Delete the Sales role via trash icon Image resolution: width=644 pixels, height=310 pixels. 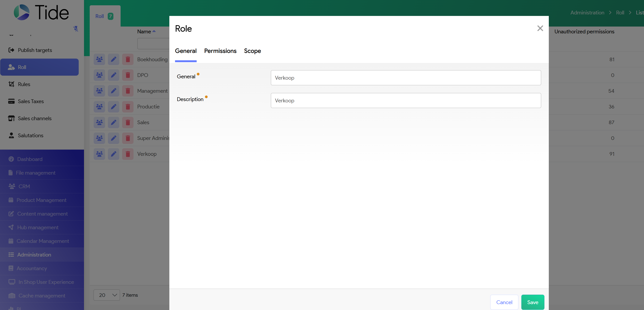click(x=128, y=122)
